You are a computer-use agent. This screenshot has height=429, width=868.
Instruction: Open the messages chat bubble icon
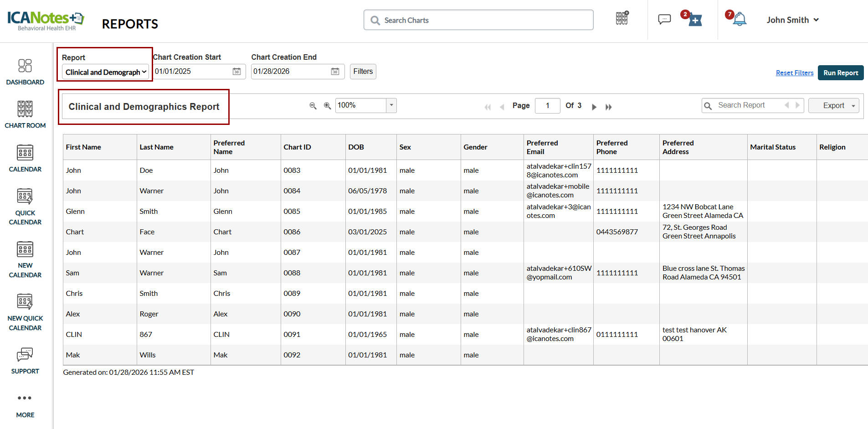664,19
